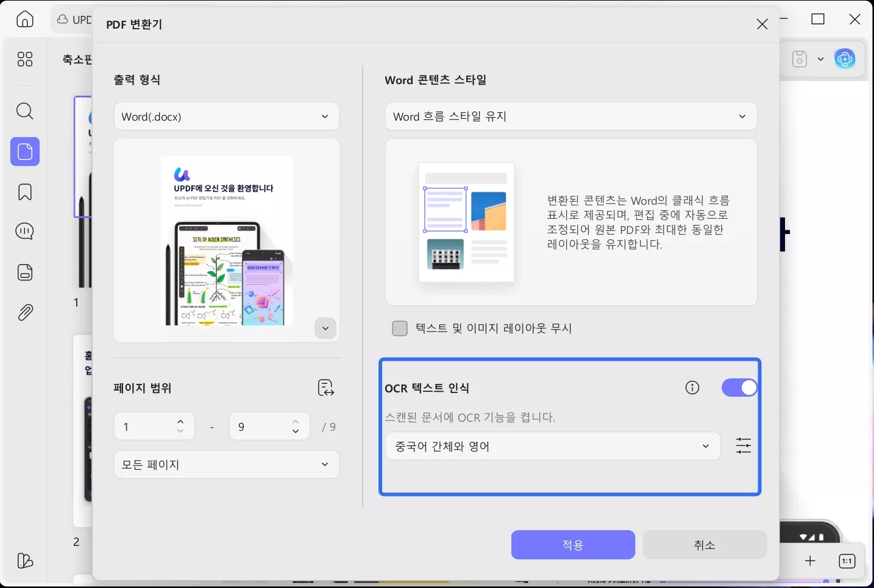874x588 pixels.
Task: Open the page range export settings icon
Action: click(325, 388)
